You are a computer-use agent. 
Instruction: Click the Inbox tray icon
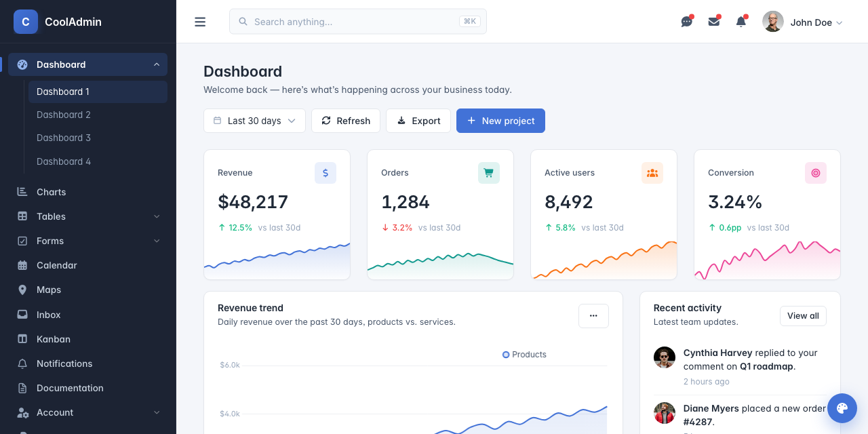tap(22, 315)
